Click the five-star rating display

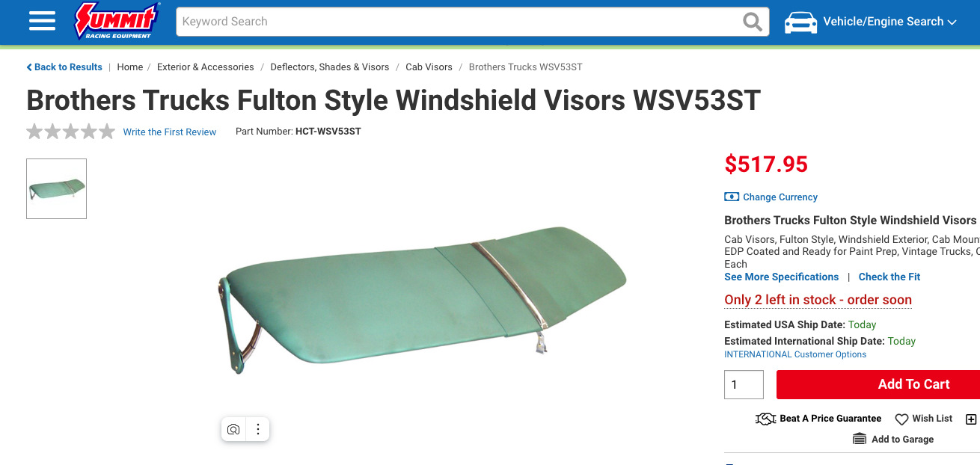tap(71, 132)
